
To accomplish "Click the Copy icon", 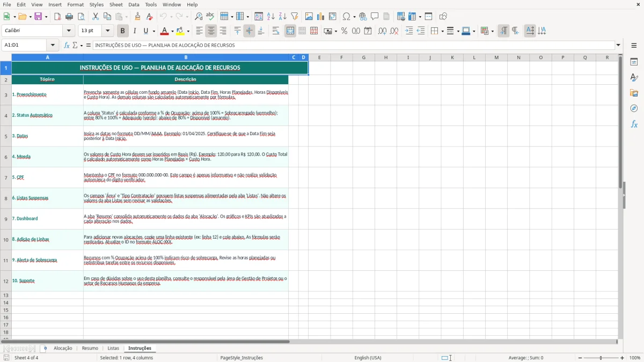I will click(x=107, y=17).
